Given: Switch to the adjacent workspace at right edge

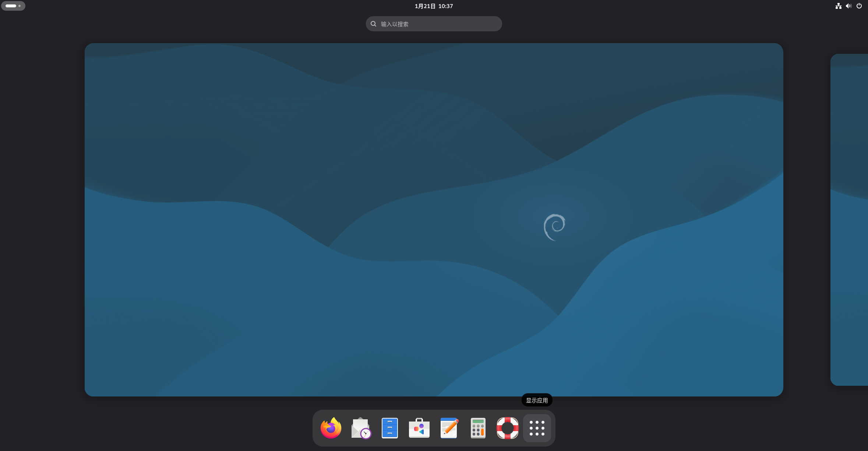Looking at the screenshot, I should tap(850, 220).
